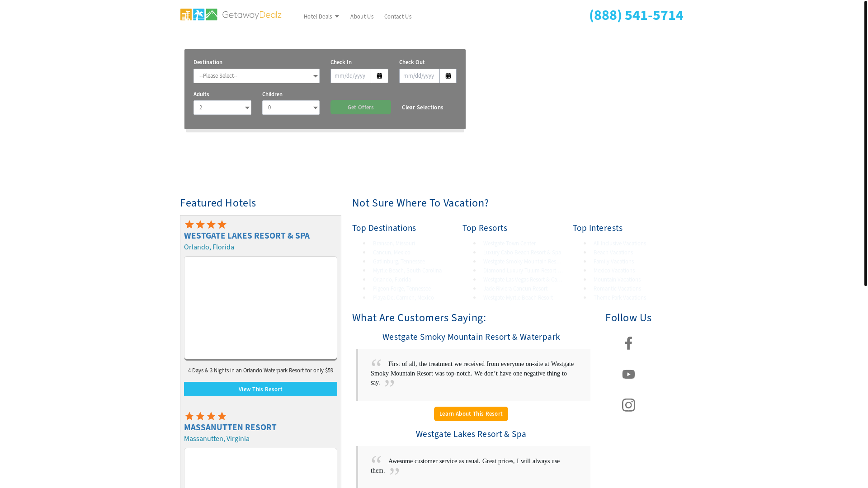Open Westgate Lakes Resort & Spa title

(247, 236)
